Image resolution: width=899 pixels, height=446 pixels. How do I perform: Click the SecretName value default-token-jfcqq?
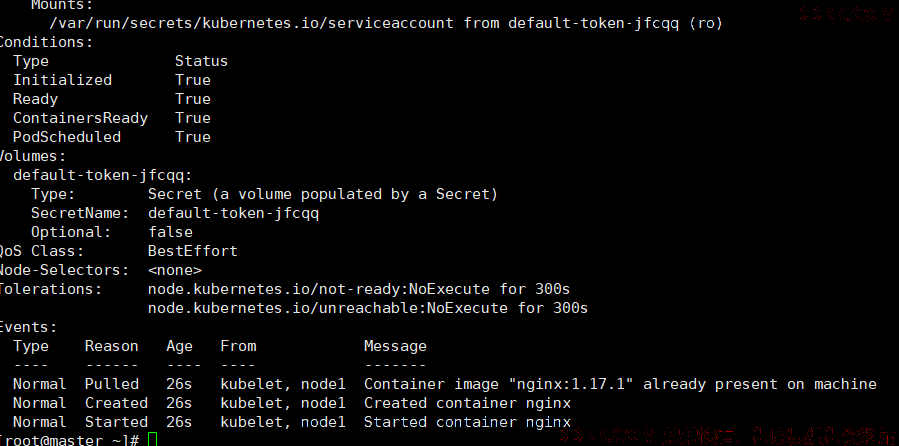point(233,213)
